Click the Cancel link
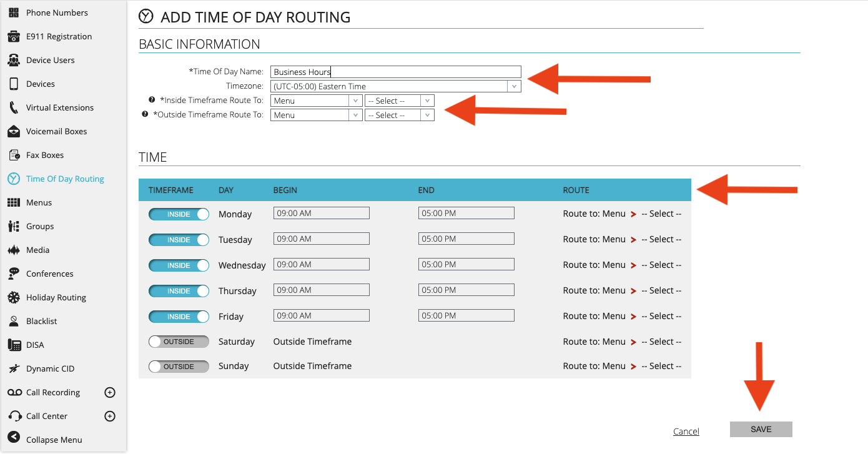 pyautogui.click(x=686, y=431)
